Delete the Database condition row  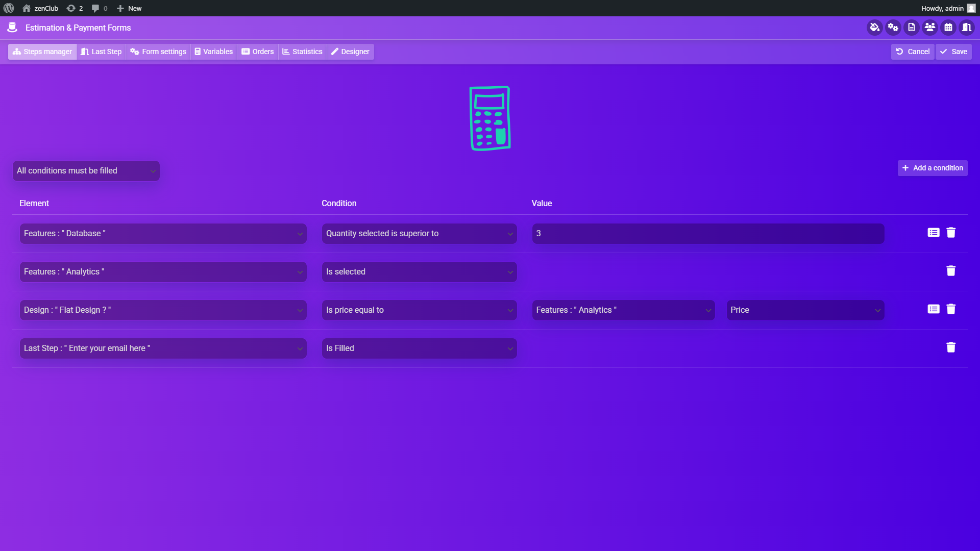coord(951,233)
